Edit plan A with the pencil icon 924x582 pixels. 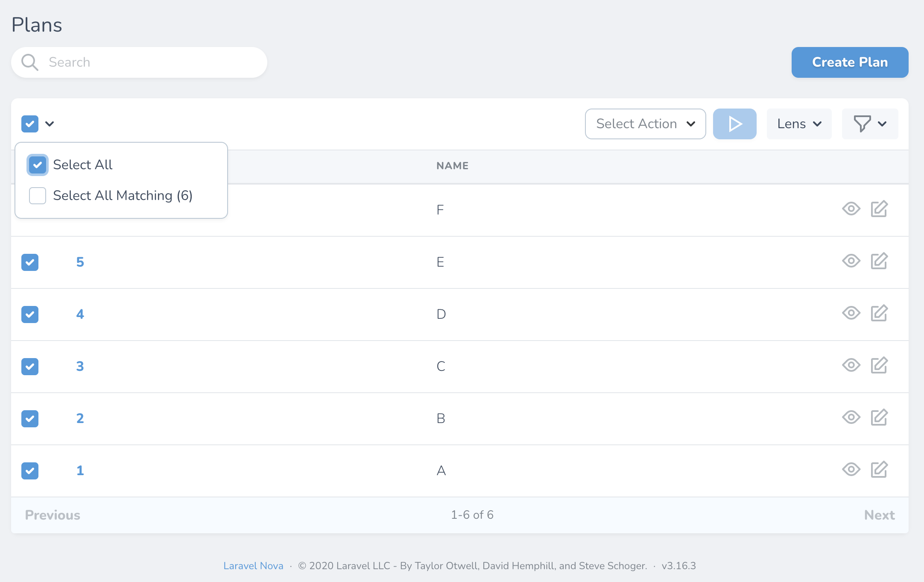878,470
